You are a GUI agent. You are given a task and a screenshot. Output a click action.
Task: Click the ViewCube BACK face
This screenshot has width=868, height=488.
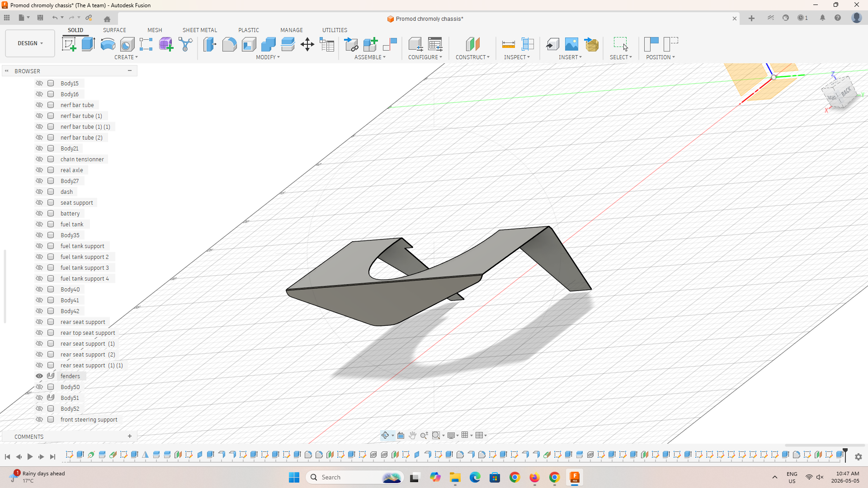[846, 92]
